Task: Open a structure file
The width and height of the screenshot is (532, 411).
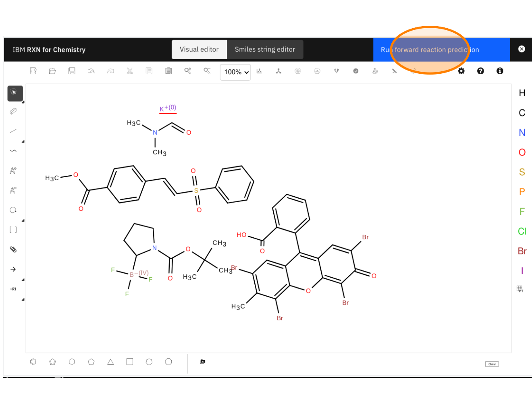Action: click(52, 71)
